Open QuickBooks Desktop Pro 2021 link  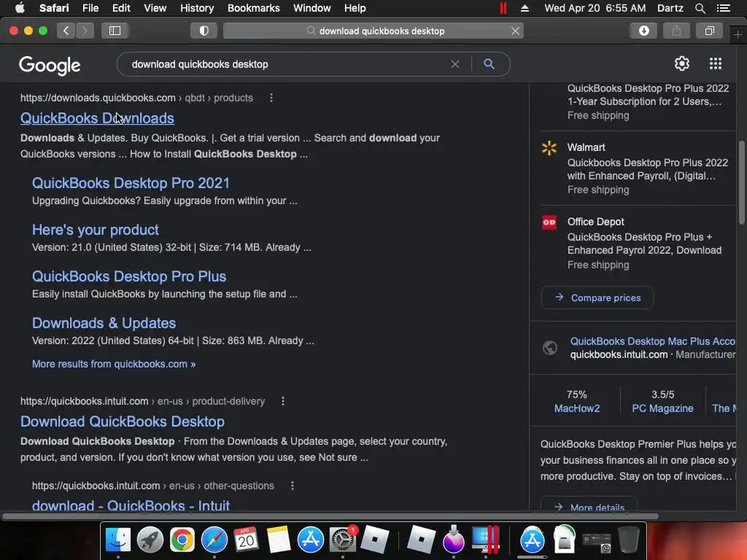131,183
